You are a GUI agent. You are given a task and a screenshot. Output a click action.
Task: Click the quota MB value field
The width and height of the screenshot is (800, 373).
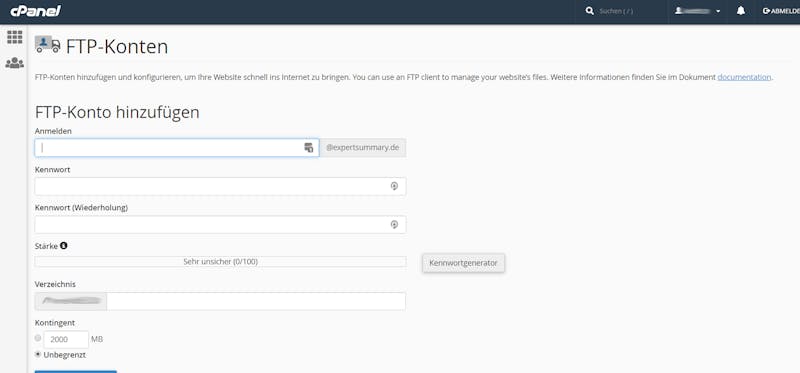point(66,339)
